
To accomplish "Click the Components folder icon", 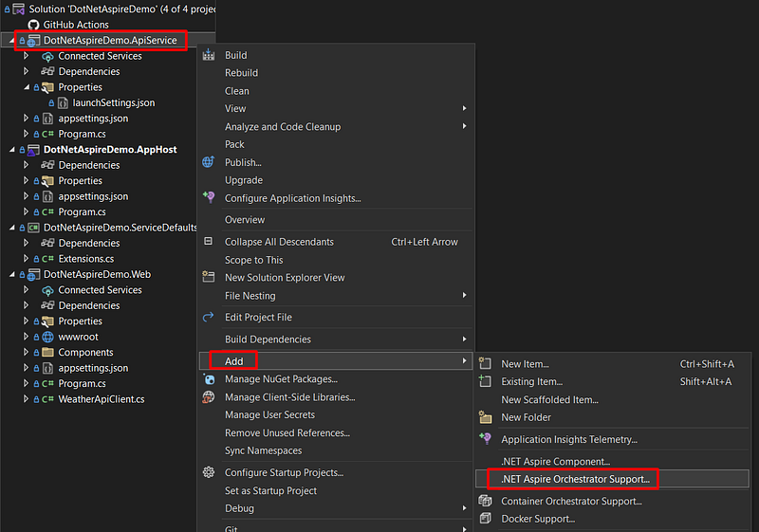I will (x=48, y=352).
